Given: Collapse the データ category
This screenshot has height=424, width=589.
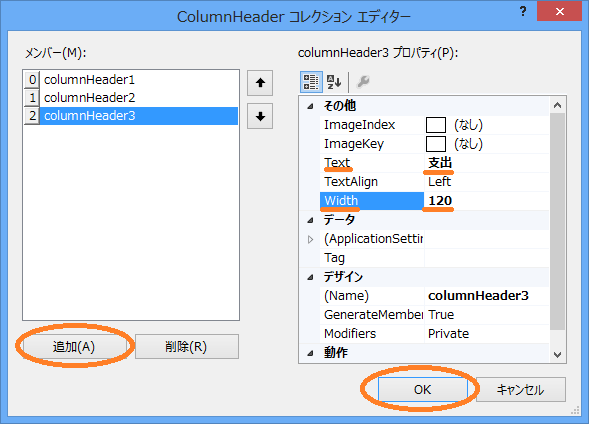Looking at the screenshot, I should coord(310,220).
